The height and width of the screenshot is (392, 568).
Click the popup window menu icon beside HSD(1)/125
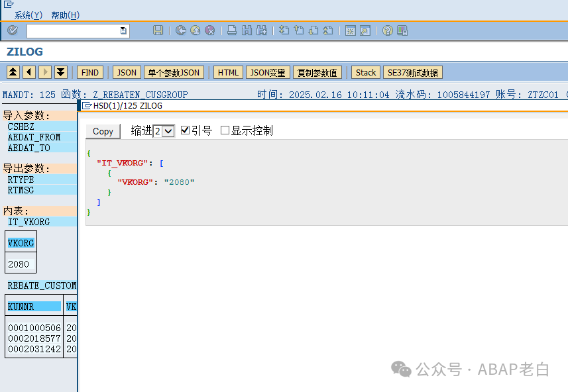coord(87,106)
